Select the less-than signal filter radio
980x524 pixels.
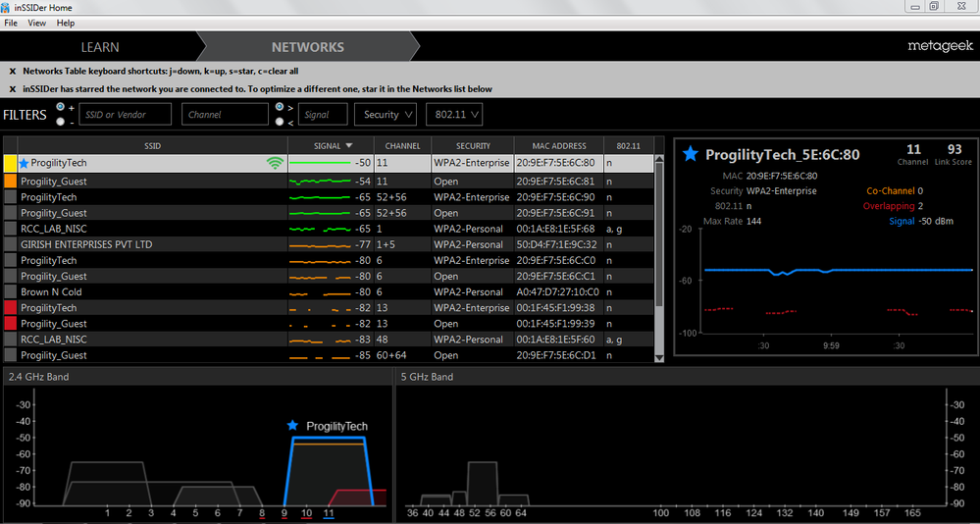[x=280, y=122]
